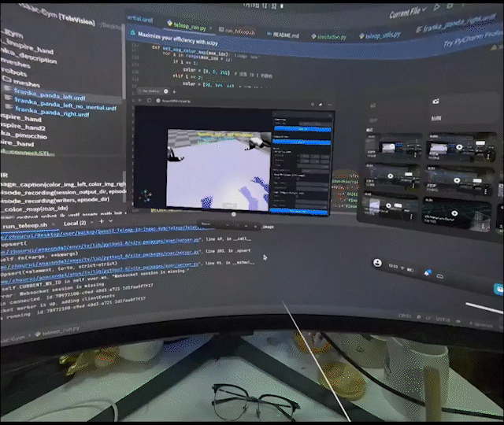Click the teleop_run.py breadcrumb at bottom
Image resolution: width=504 pixels, height=425 pixels.
pos(57,331)
